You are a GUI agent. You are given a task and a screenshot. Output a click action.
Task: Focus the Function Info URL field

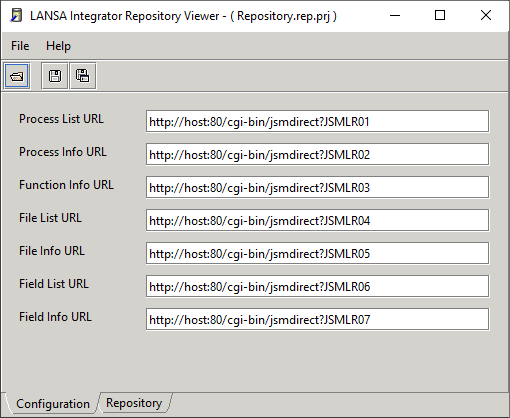317,187
